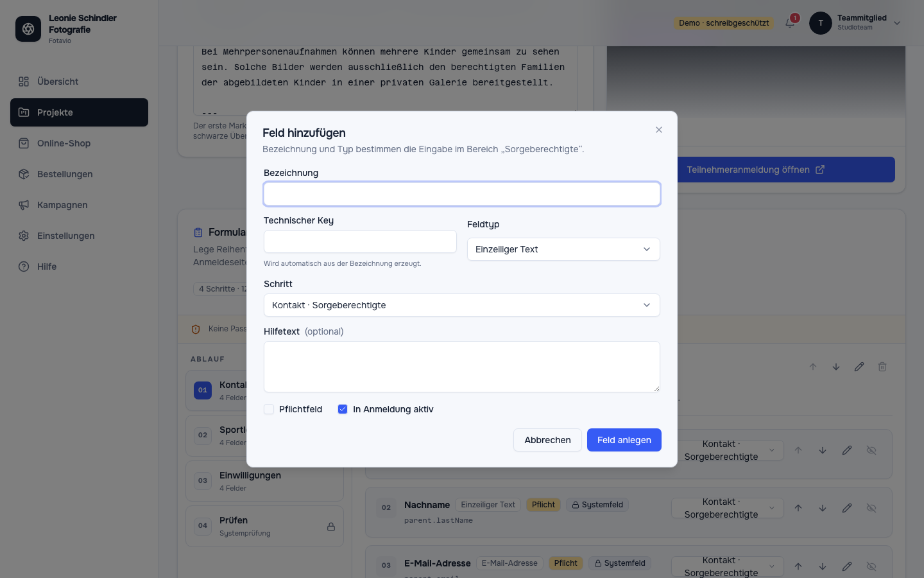
Task: Click the parent.lastName key text
Action: point(438,520)
